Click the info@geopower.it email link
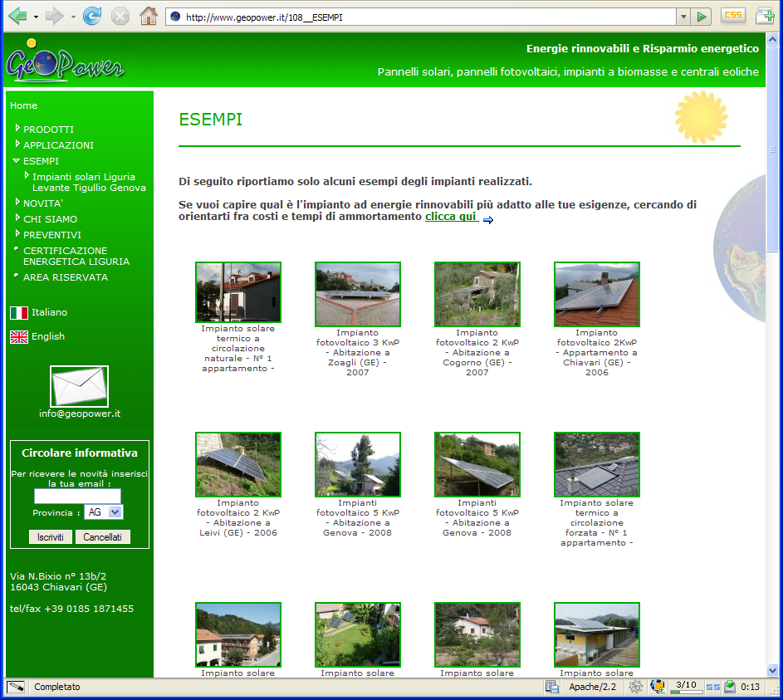This screenshot has width=783, height=700. tap(80, 414)
